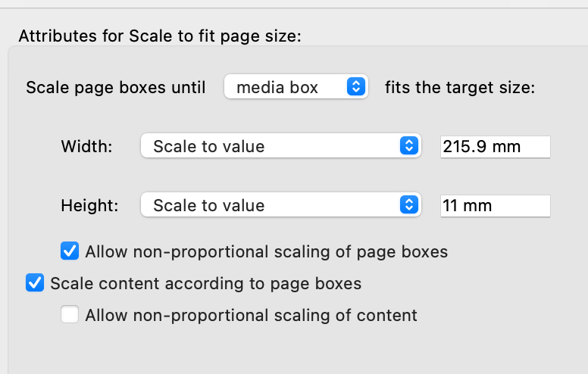588x374 pixels.
Task: Click the 'Width:' label
Action: pyautogui.click(x=86, y=146)
